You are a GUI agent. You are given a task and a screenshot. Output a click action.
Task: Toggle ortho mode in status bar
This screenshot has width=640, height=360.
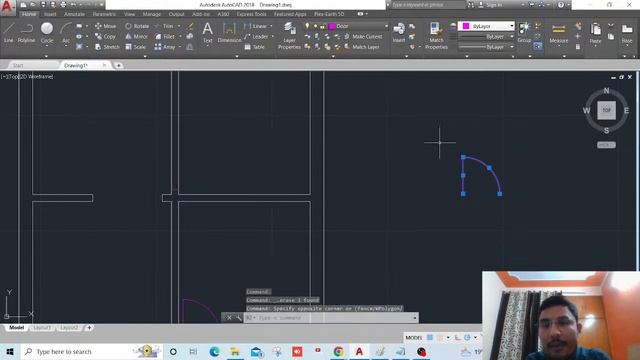pyautogui.click(x=457, y=338)
